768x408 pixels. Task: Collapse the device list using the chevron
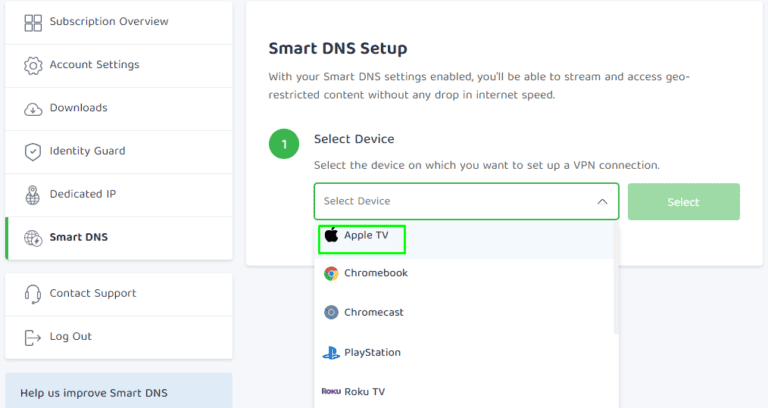(602, 201)
